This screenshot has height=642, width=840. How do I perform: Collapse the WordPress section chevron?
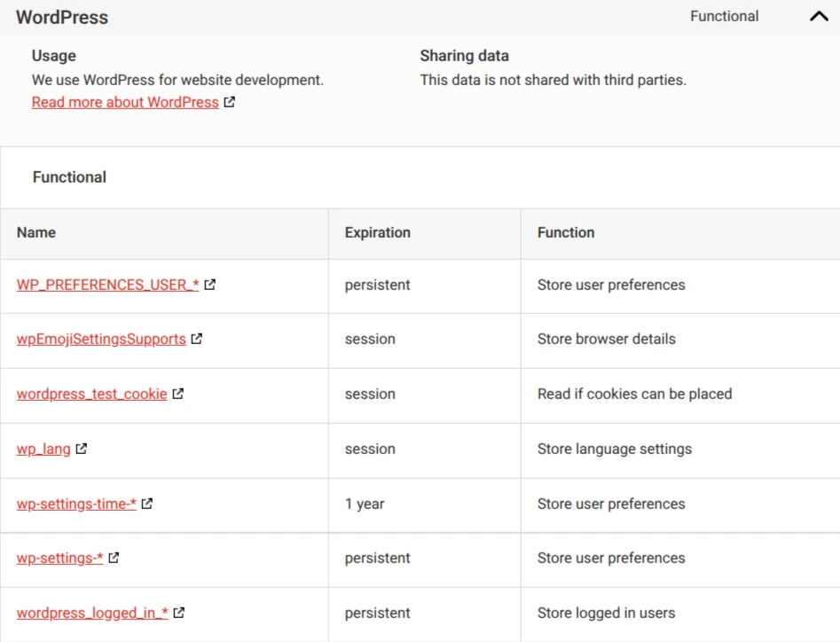819,17
